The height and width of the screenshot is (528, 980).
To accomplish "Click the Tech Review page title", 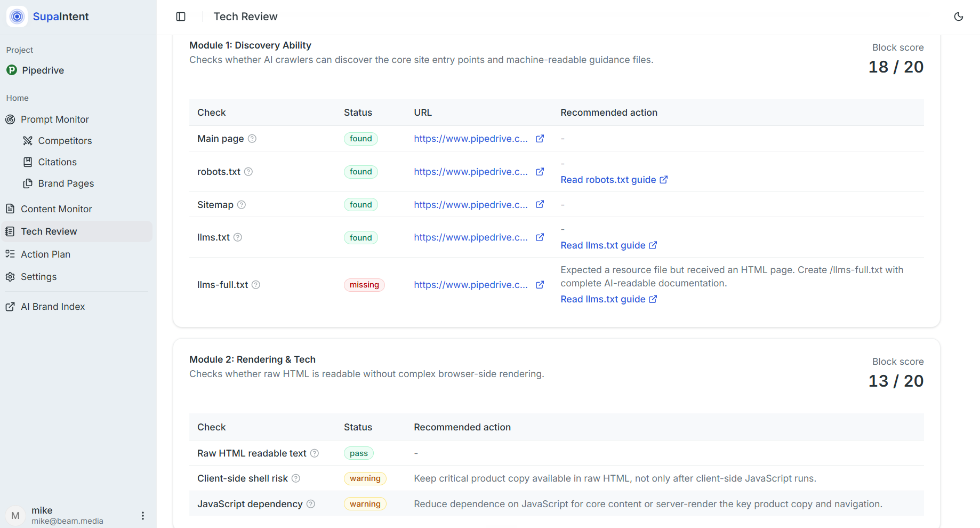I will (x=245, y=17).
